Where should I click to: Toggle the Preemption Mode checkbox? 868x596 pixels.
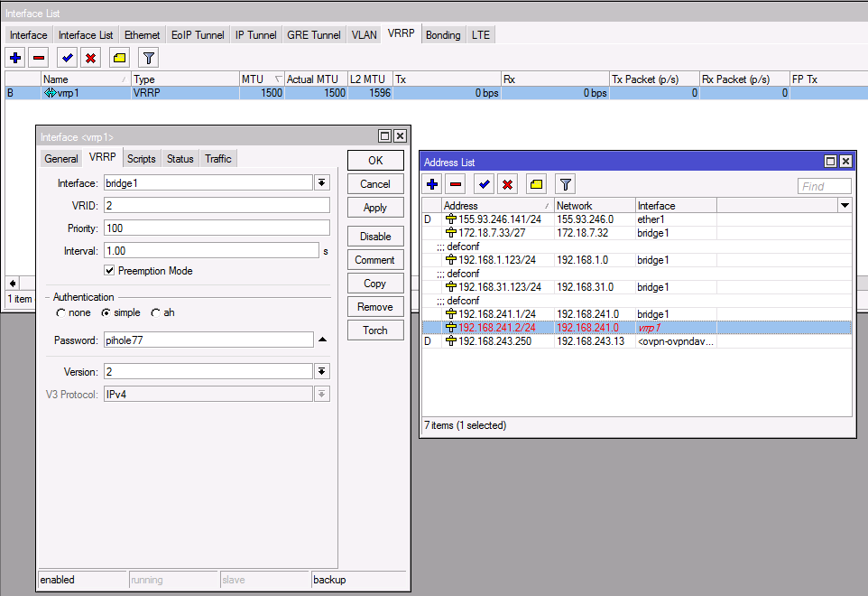tap(109, 271)
